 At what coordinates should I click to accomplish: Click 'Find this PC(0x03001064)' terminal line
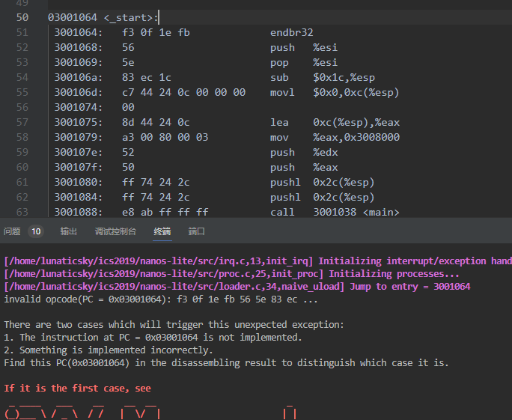coord(226,363)
